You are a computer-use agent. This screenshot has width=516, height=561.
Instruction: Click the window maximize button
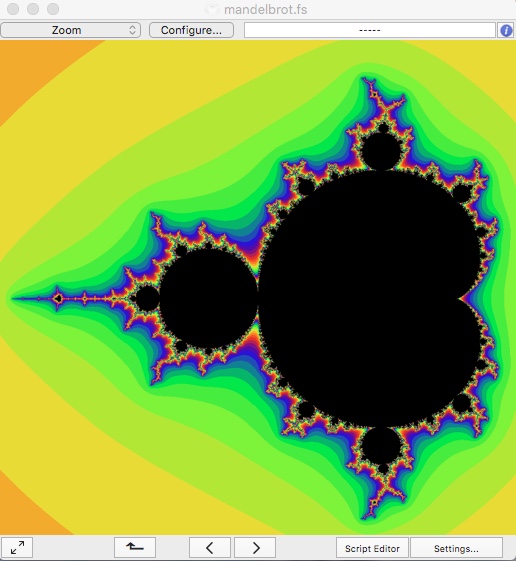53,9
